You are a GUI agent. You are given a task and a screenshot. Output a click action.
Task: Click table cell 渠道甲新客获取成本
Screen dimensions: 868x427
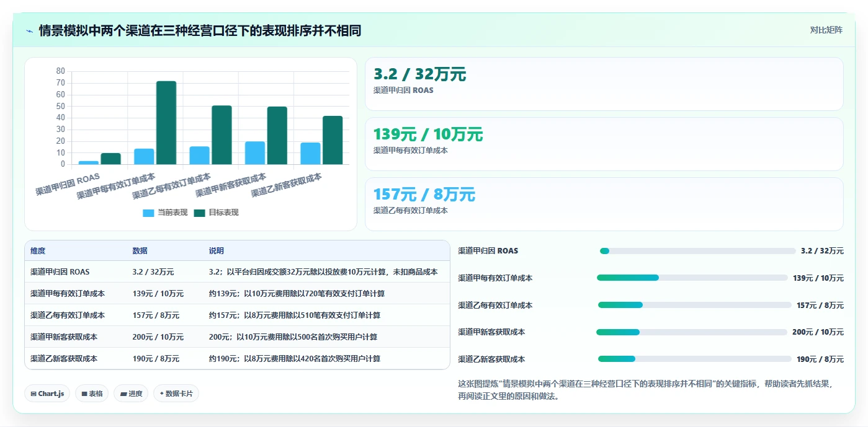click(64, 337)
